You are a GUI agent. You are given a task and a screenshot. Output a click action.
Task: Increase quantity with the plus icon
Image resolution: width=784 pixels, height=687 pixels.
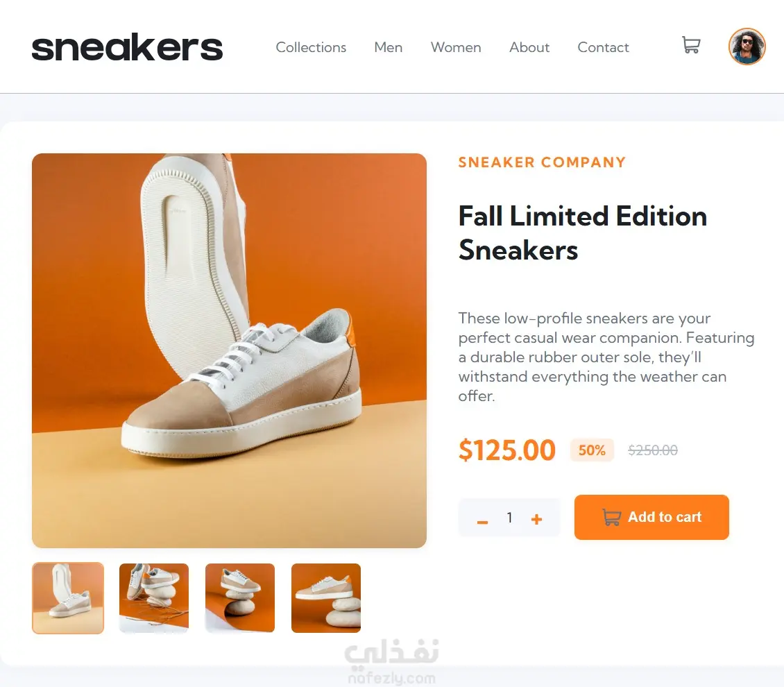[x=536, y=519]
